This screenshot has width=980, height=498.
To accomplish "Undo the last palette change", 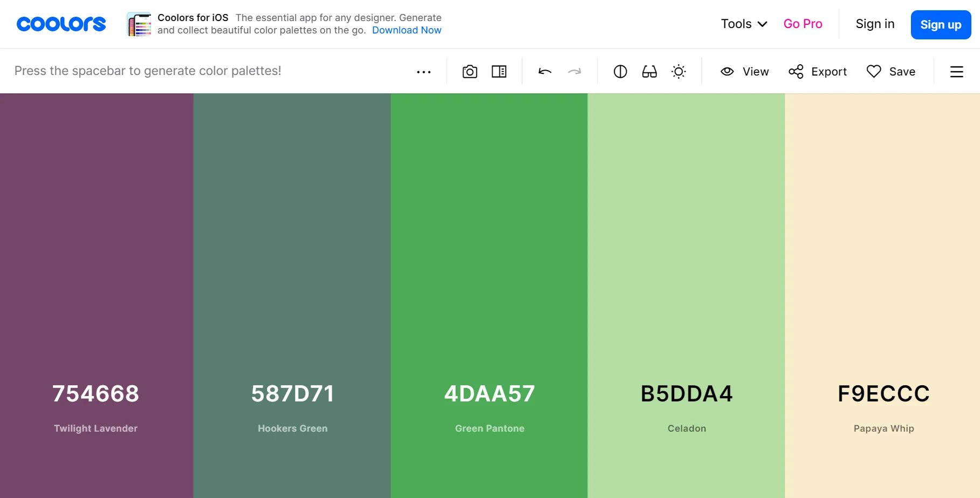I will [x=545, y=72].
